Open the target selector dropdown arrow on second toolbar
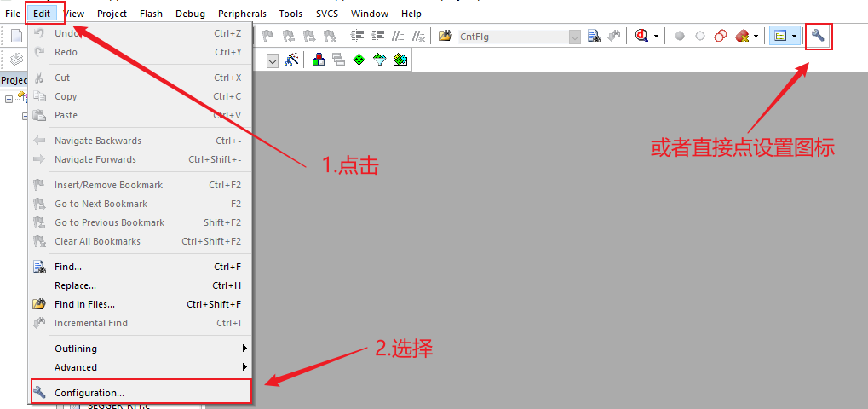Viewport: 868px width, 409px height. [273, 60]
